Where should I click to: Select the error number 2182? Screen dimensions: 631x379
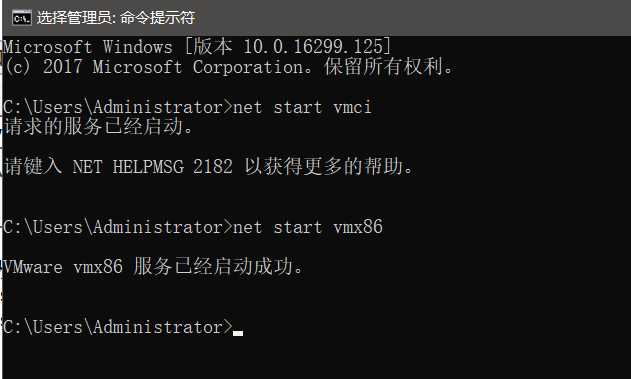point(213,167)
